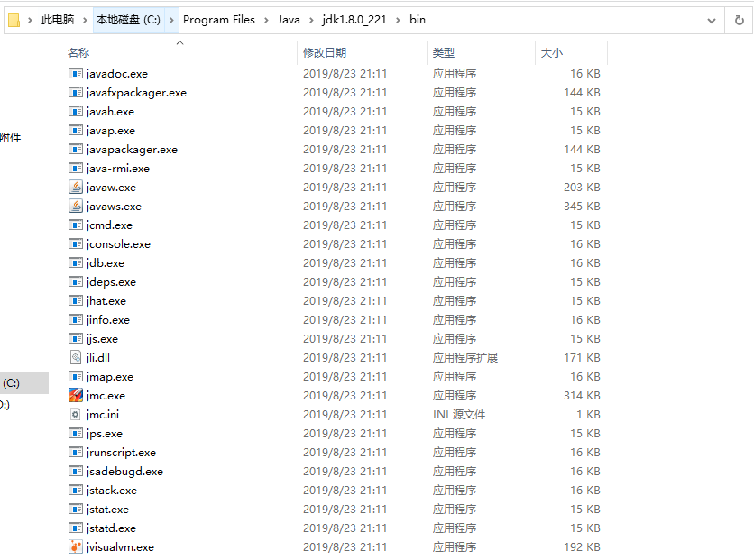Click the Java cup icon of javaw.exe
Viewport: 754px width, 560px height.
pos(76,187)
